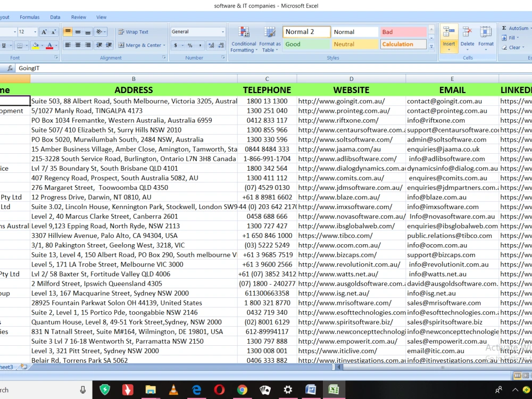Apply Normal 2 cell style
The image size is (532, 399).
[x=306, y=32]
